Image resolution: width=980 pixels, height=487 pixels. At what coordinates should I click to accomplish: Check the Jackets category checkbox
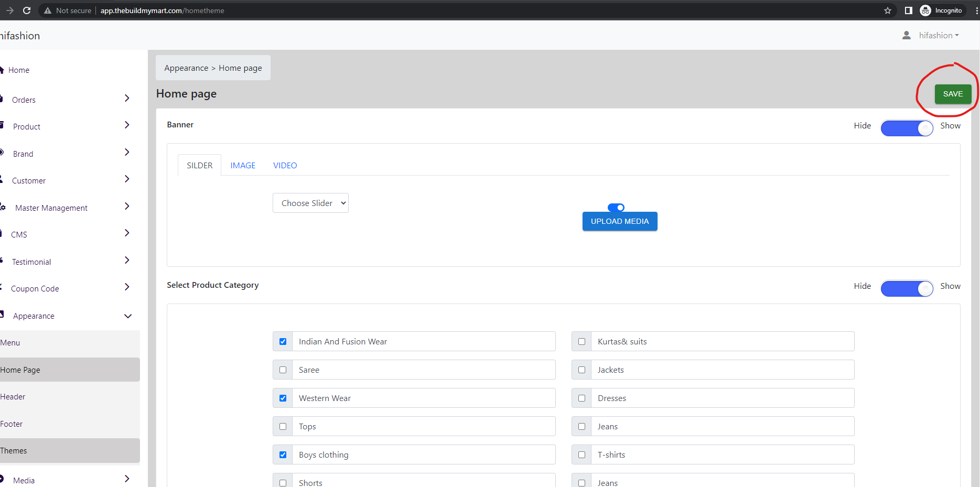(x=581, y=370)
